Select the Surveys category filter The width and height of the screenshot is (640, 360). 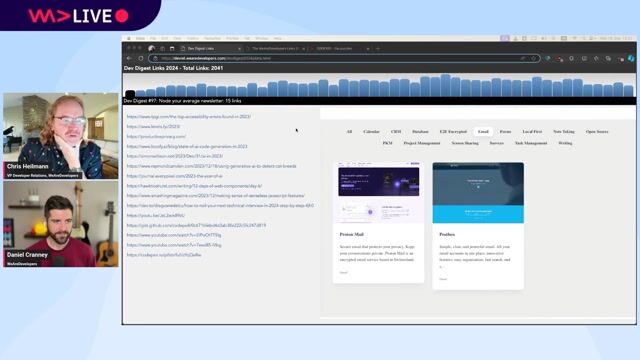496,143
